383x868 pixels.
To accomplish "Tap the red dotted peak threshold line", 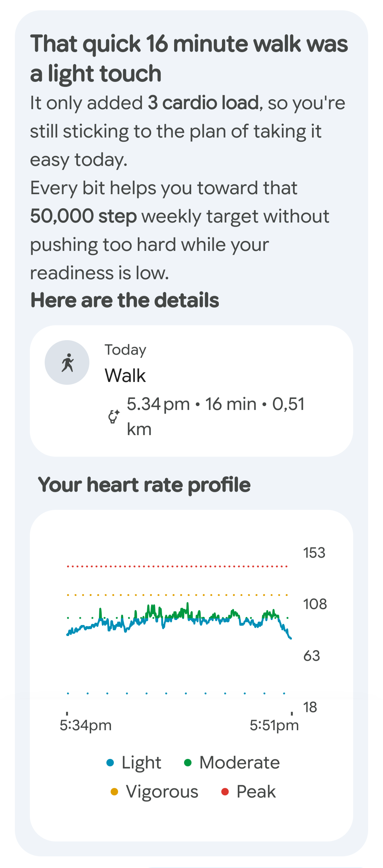I will [x=177, y=567].
